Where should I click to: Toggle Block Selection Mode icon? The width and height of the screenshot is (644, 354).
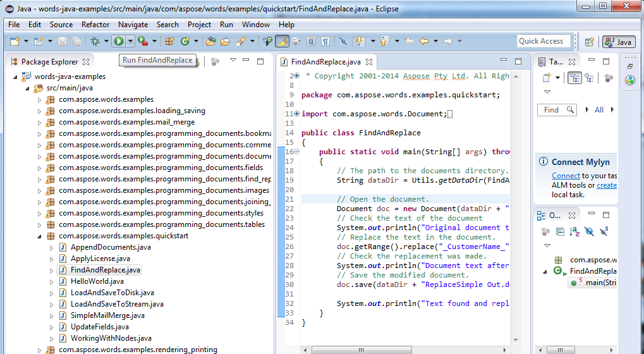[x=311, y=41]
